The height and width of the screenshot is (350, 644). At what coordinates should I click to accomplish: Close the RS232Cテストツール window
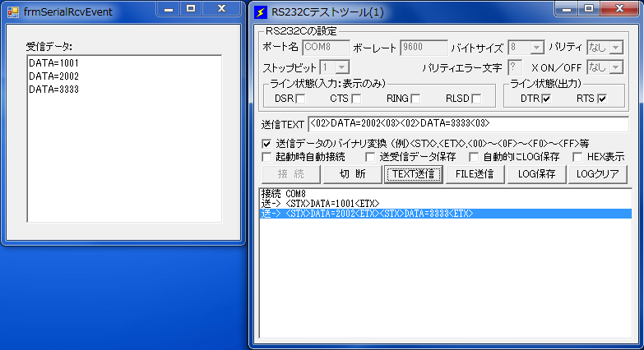[619, 9]
